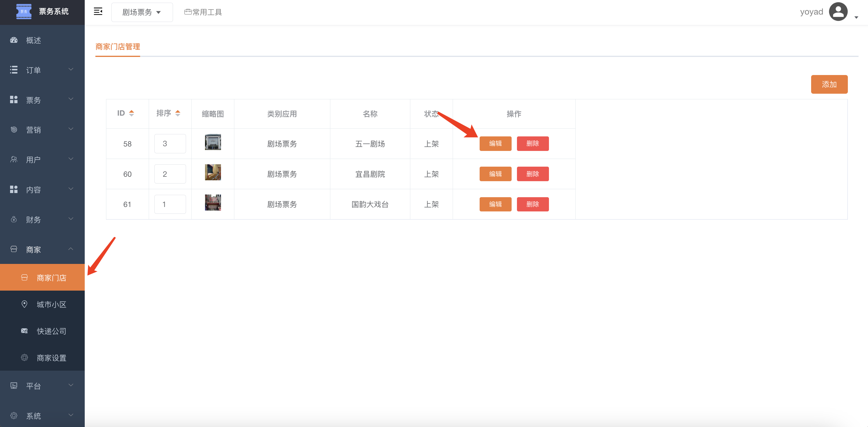
Task: Delete the 宜昌剧院 store row
Action: 532,174
